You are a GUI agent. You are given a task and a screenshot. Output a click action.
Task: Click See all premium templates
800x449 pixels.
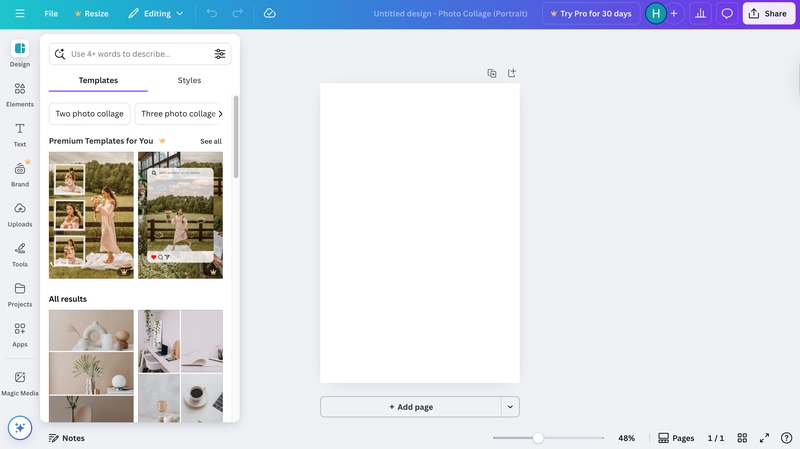(211, 141)
